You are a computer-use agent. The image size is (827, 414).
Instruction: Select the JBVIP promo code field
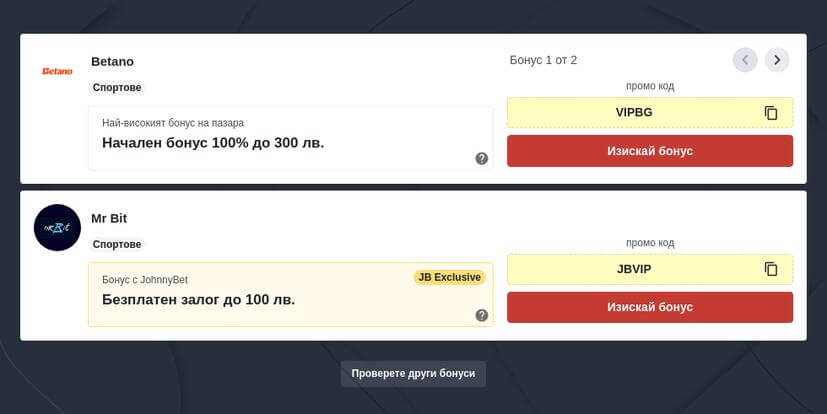coord(634,269)
